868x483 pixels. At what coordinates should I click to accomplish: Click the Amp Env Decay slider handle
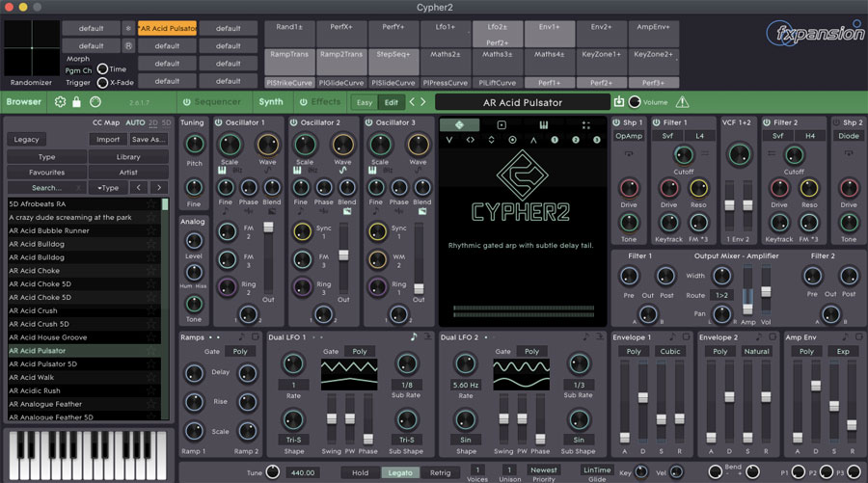pyautogui.click(x=815, y=386)
